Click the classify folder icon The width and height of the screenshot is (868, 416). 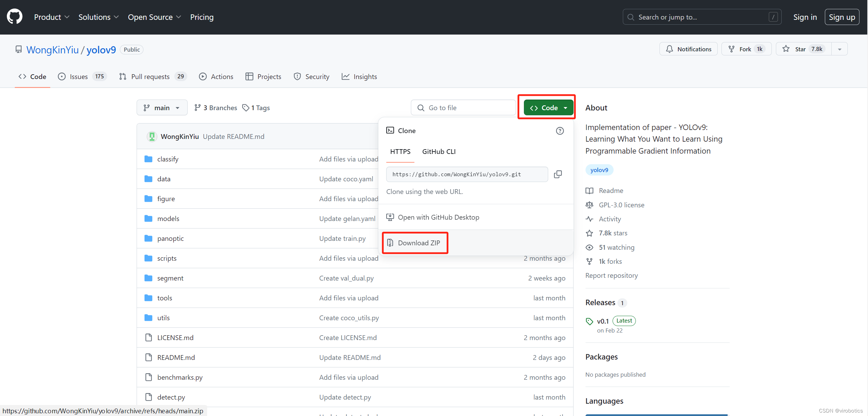(x=148, y=159)
